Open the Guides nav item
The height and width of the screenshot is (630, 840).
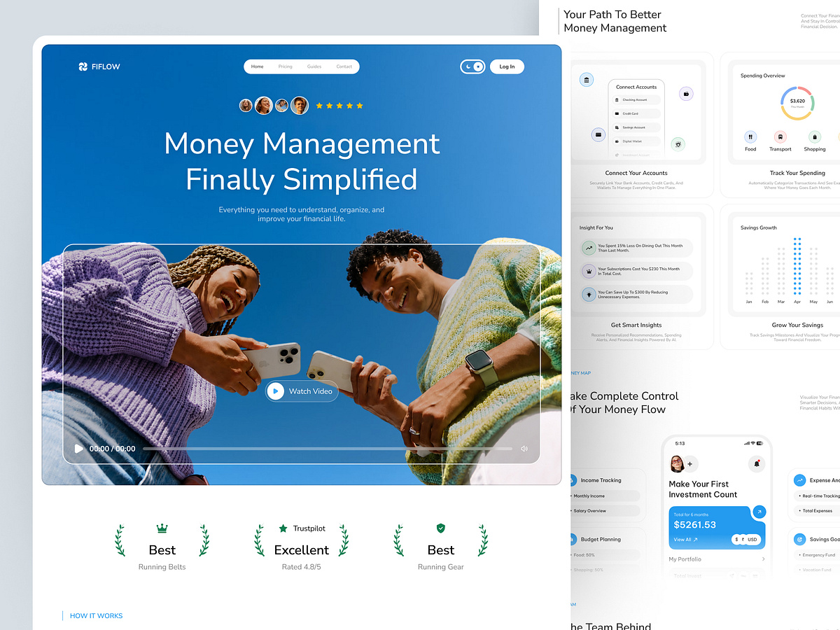pyautogui.click(x=314, y=66)
